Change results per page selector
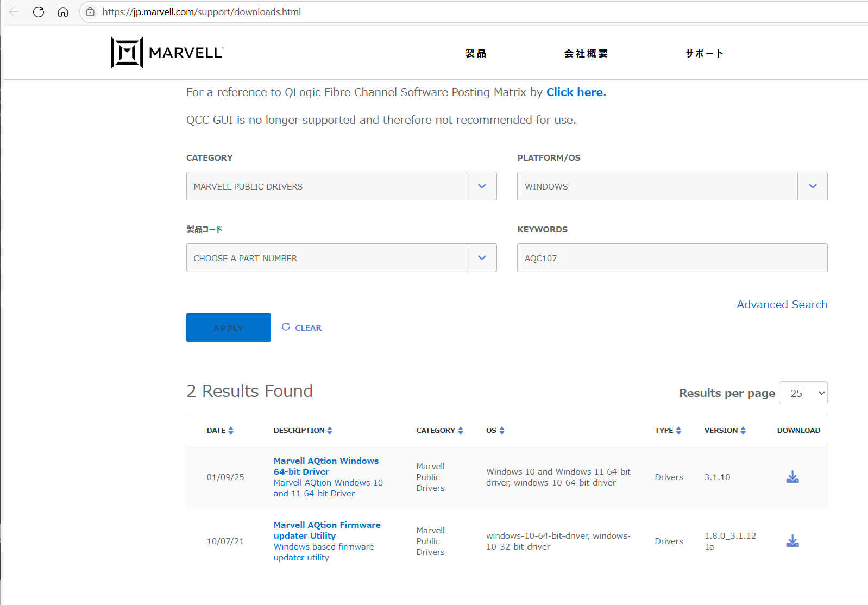This screenshot has height=605, width=868. [803, 393]
